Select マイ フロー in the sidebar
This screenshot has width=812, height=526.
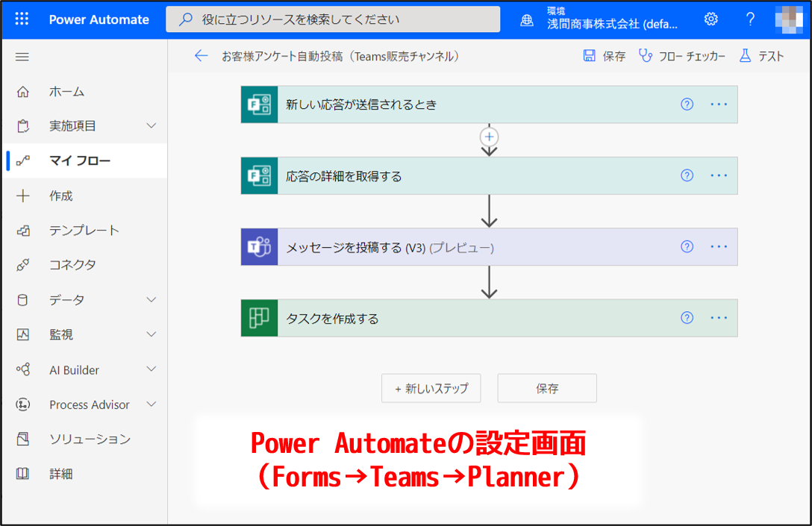tap(85, 160)
